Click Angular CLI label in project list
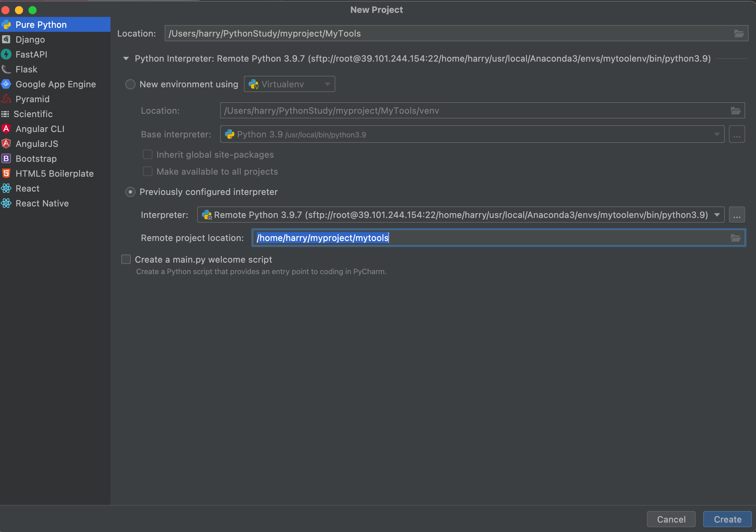 (x=40, y=129)
